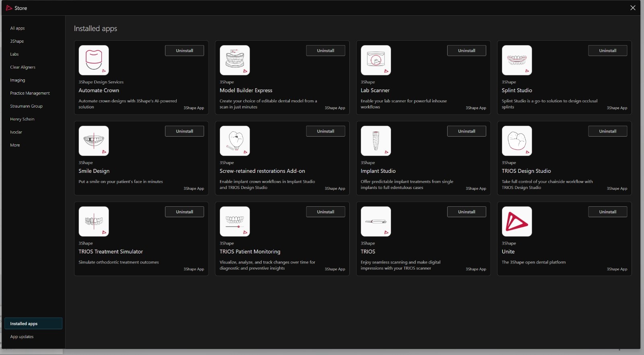
Task: Click '3Shape Design Services' publisher label
Action: pyautogui.click(x=101, y=82)
